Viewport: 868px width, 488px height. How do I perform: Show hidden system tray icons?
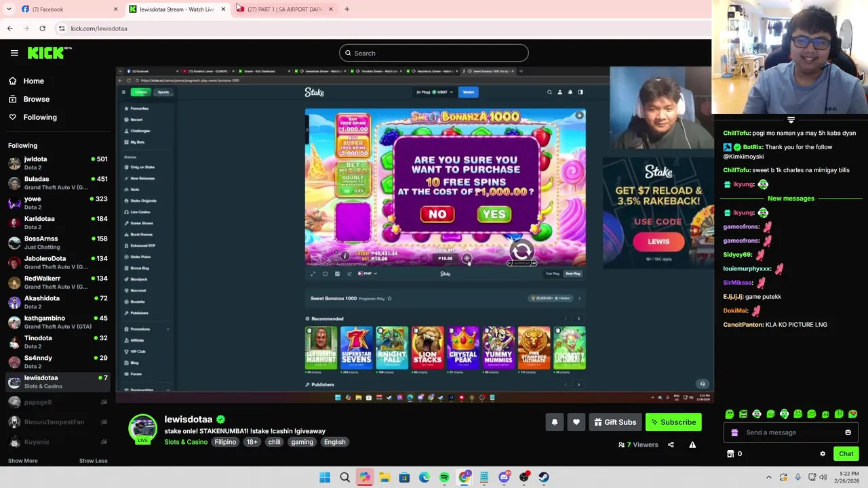pyautogui.click(x=768, y=477)
